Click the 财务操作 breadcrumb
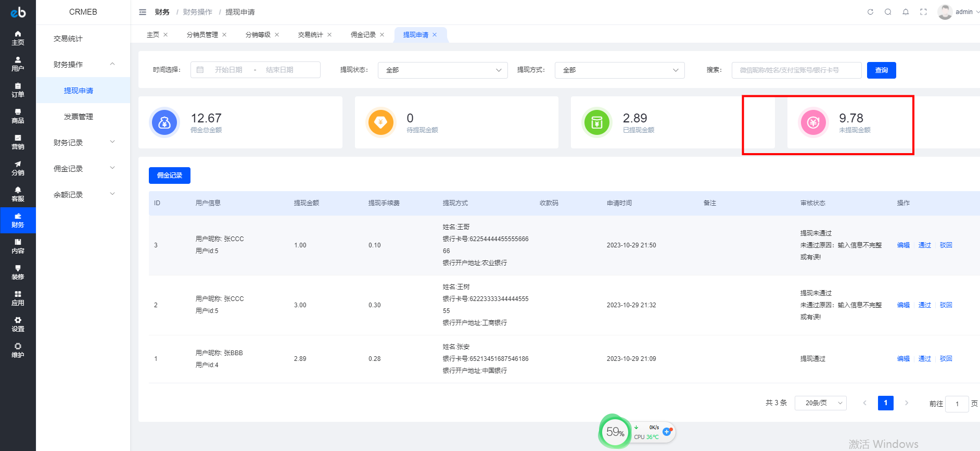 [x=198, y=12]
